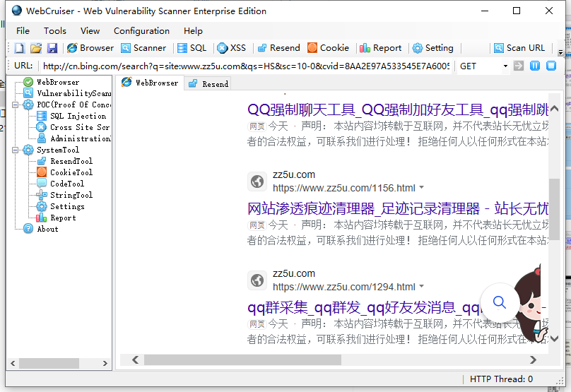Select SQL Injection tree item
Image resolution: width=571 pixels, height=392 pixels.
click(x=78, y=116)
